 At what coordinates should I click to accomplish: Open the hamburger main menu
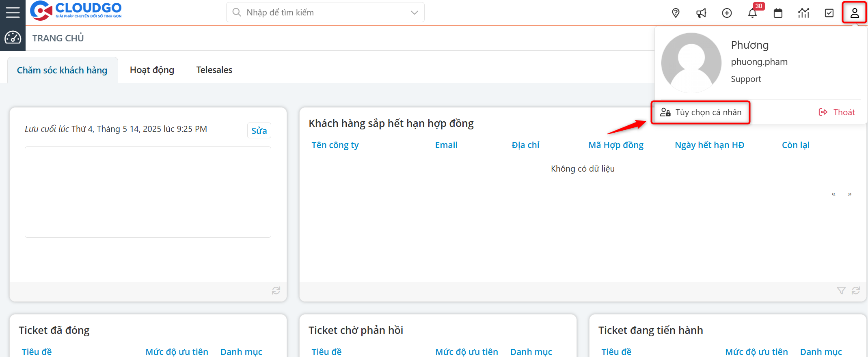coord(13,12)
